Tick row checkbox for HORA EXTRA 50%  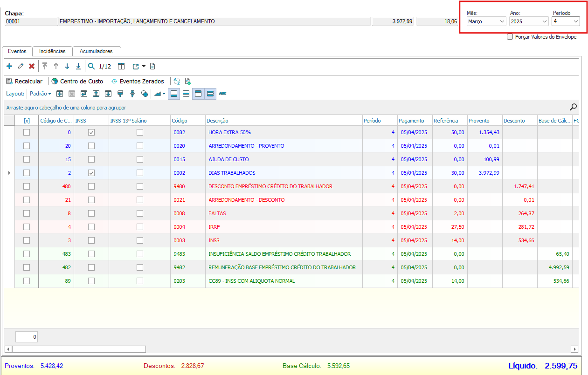click(27, 132)
